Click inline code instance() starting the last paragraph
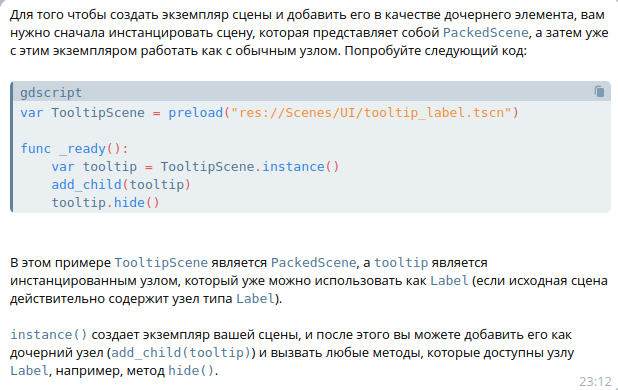Viewport: 618px width, 390px height. pyautogui.click(x=48, y=334)
